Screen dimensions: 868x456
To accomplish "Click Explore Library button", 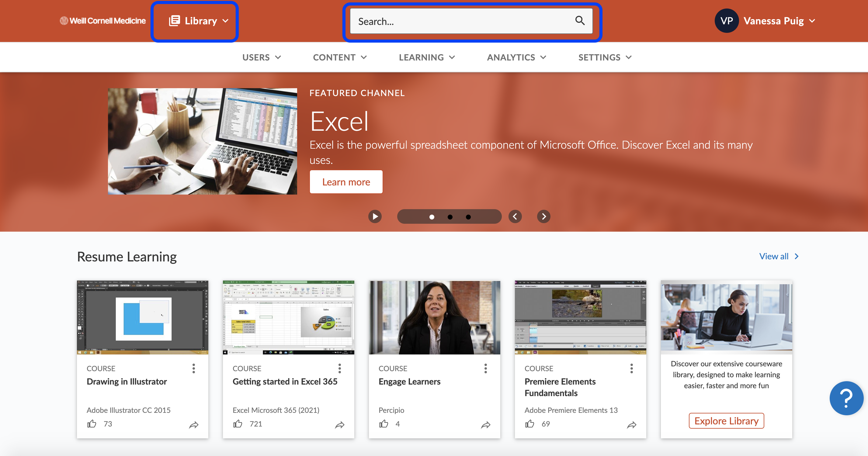I will 726,420.
